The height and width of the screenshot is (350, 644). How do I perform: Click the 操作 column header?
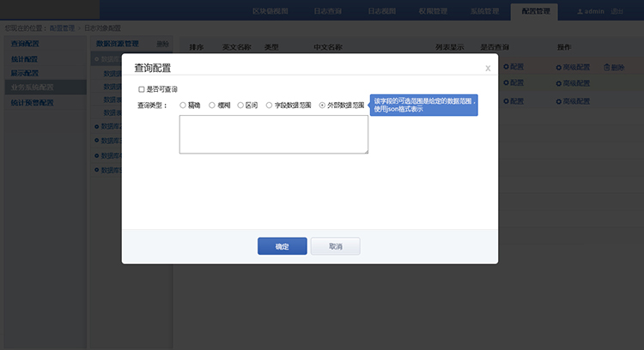point(564,47)
